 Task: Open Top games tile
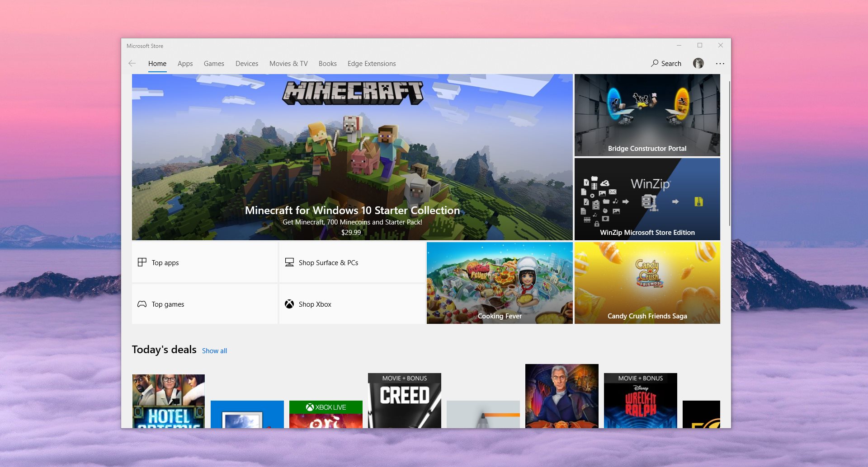(205, 304)
